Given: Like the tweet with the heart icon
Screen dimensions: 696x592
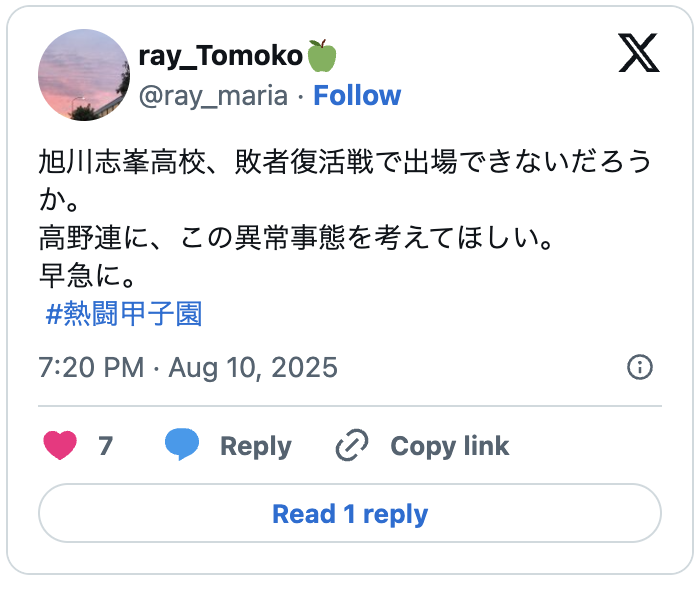Looking at the screenshot, I should 60,446.
